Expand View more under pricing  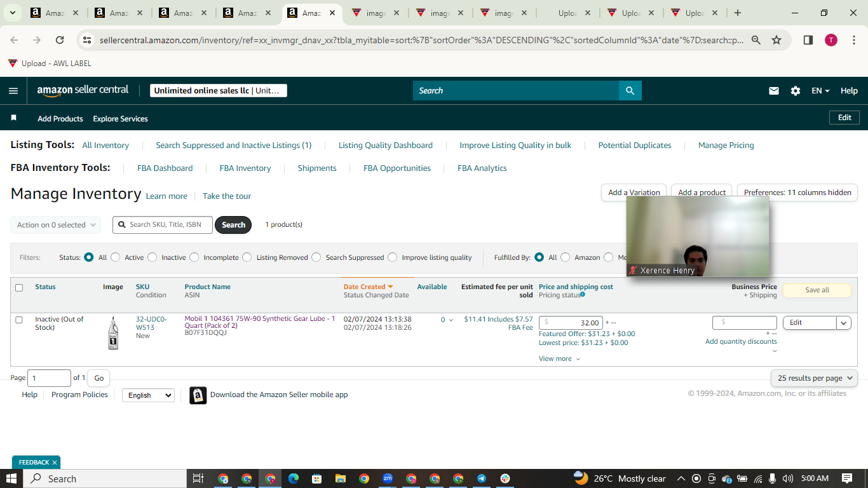[x=560, y=358]
